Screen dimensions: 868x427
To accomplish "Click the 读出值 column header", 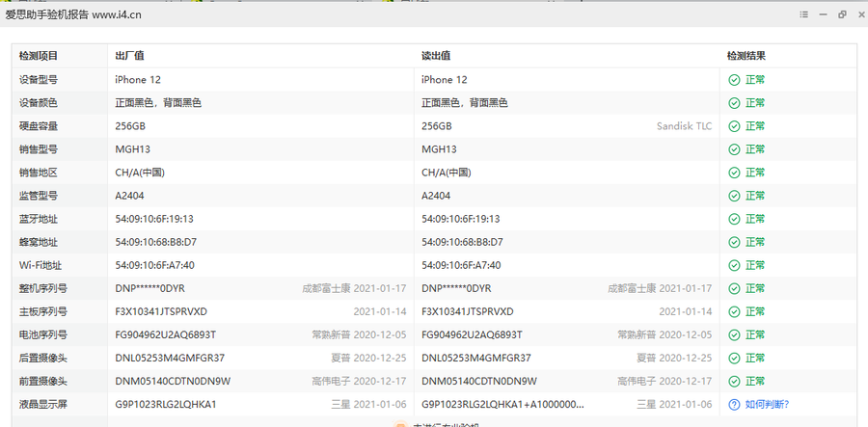I will pyautogui.click(x=436, y=56).
